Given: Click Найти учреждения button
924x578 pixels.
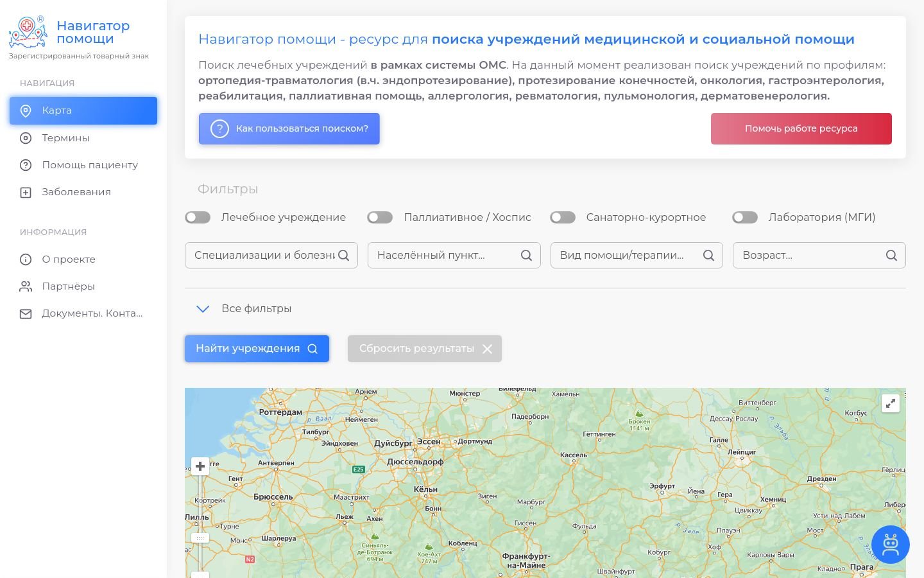Looking at the screenshot, I should click(257, 349).
